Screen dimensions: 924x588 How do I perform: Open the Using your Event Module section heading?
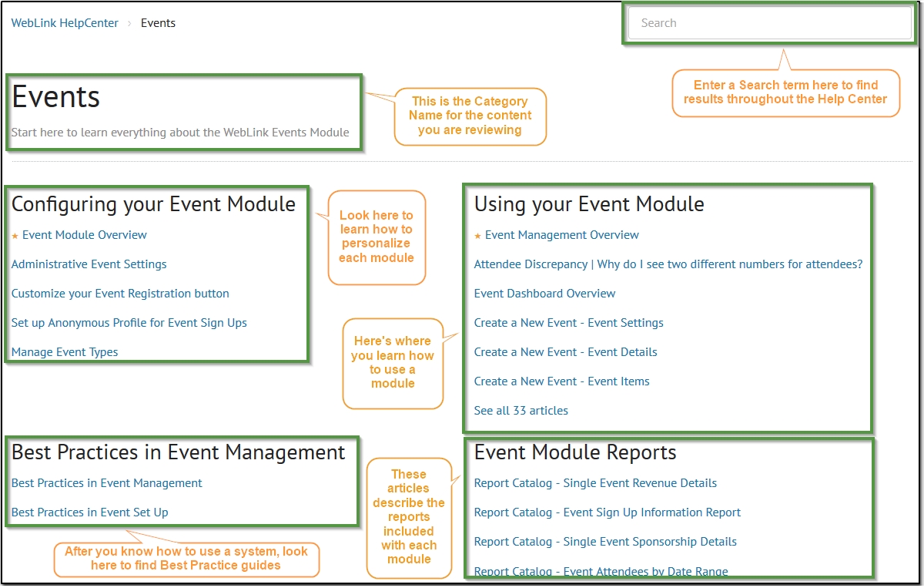589,204
